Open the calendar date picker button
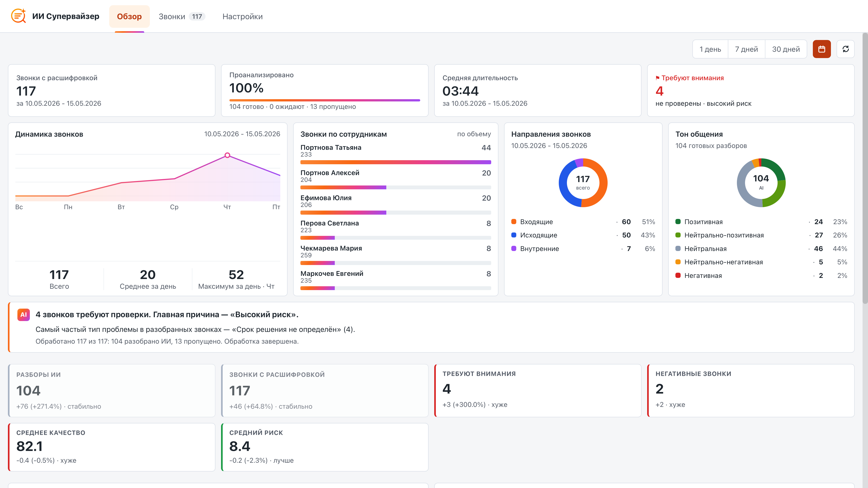This screenshot has height=488, width=868. [x=821, y=49]
